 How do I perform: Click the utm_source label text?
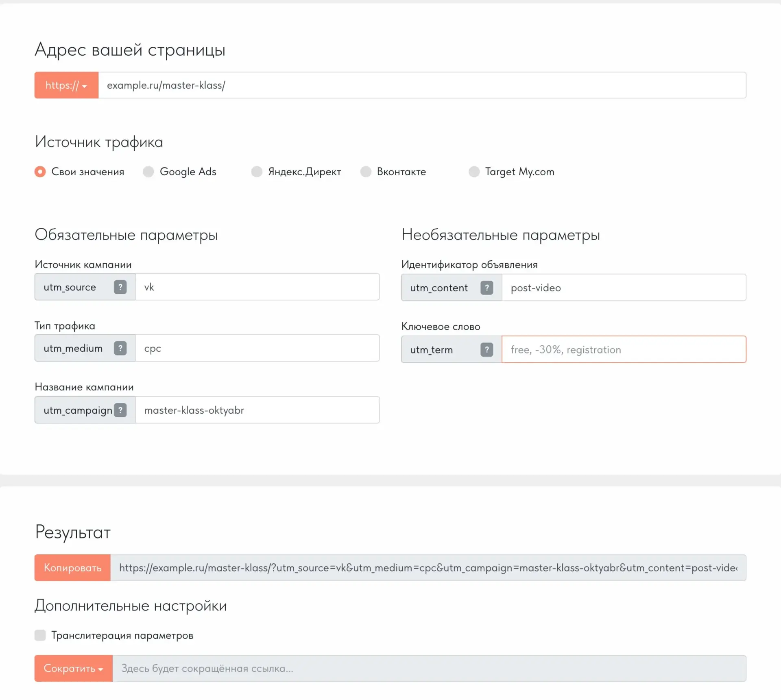pyautogui.click(x=70, y=287)
